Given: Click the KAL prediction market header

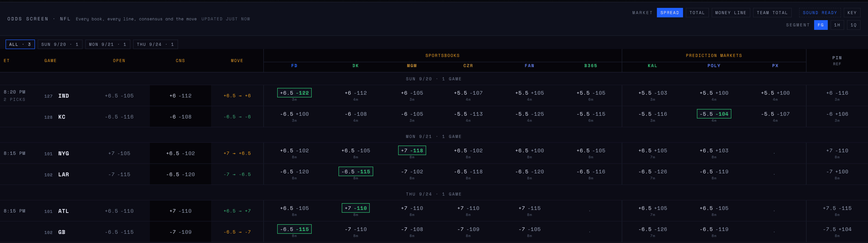Looking at the screenshot, I should (652, 66).
